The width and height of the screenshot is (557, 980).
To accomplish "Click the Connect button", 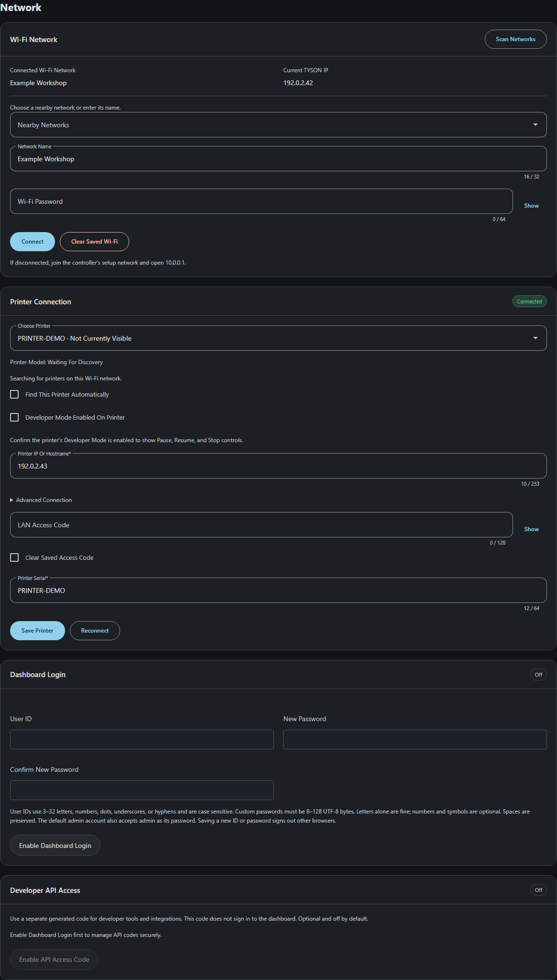I will pos(33,242).
